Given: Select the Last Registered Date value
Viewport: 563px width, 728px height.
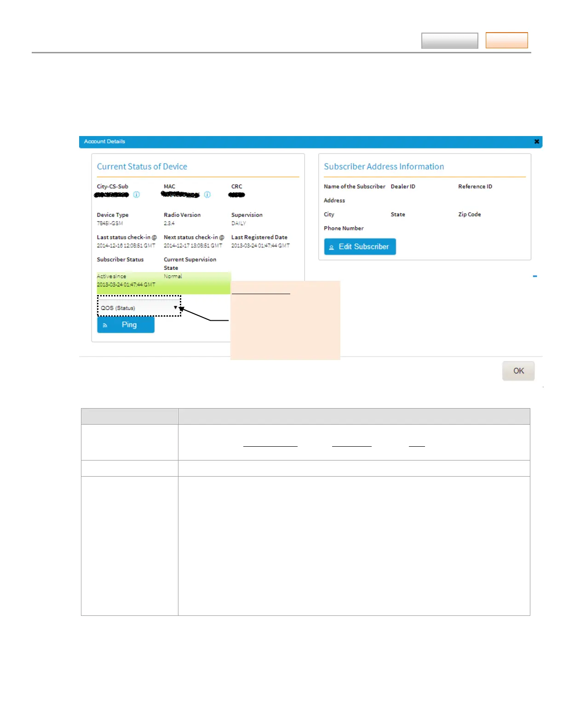Looking at the screenshot, I should pos(260,246).
